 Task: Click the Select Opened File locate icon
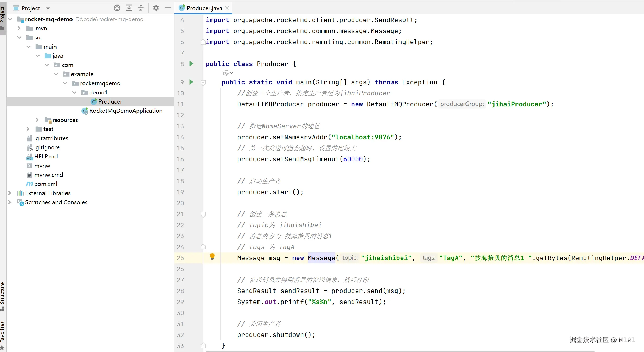click(117, 8)
